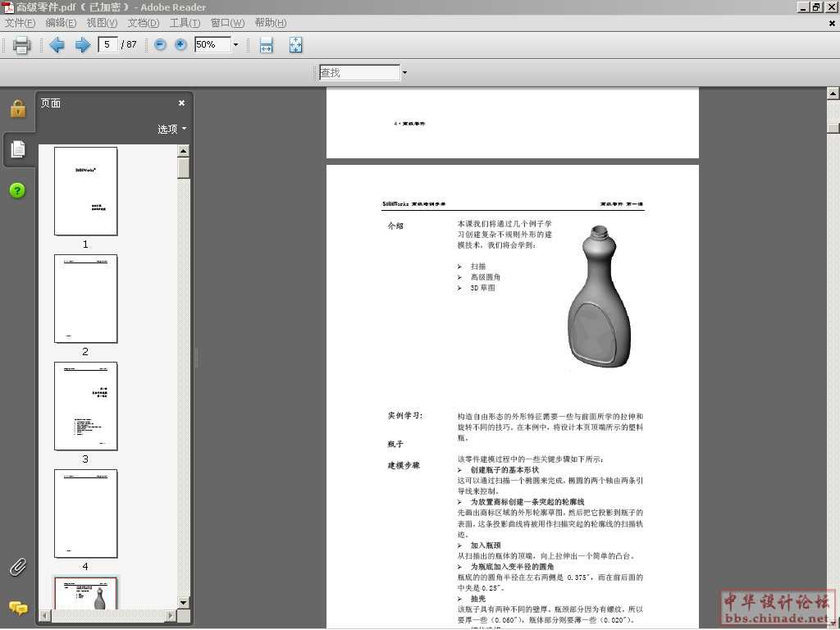The height and width of the screenshot is (630, 840).
Task: Open the attachments paperclip panel
Action: 18,568
